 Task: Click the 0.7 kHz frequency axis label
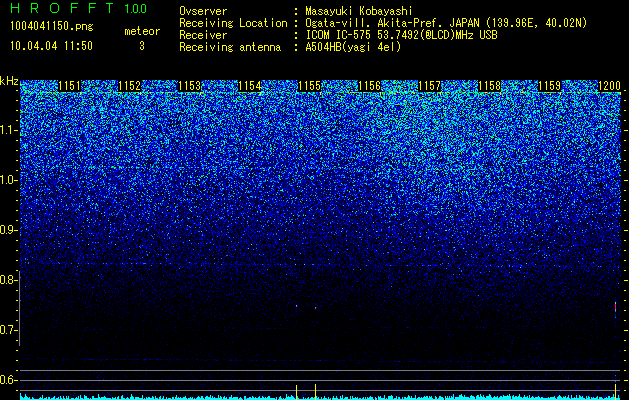pyautogui.click(x=8, y=330)
